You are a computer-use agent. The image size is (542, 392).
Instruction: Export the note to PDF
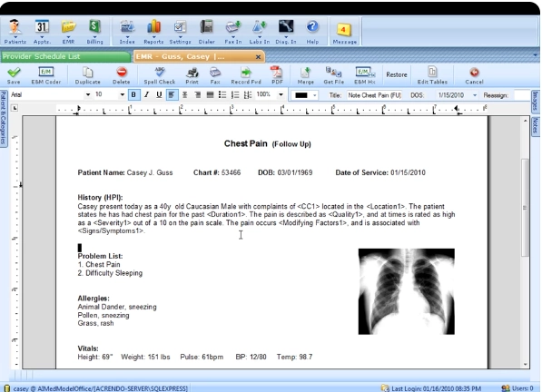pos(277,75)
